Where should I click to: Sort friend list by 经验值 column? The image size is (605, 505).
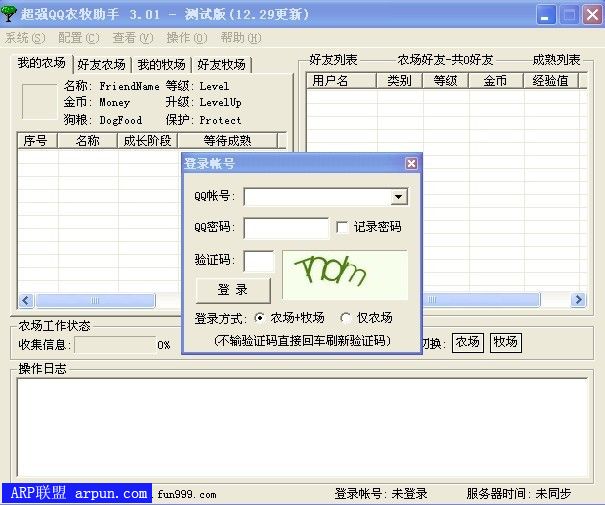(551, 81)
